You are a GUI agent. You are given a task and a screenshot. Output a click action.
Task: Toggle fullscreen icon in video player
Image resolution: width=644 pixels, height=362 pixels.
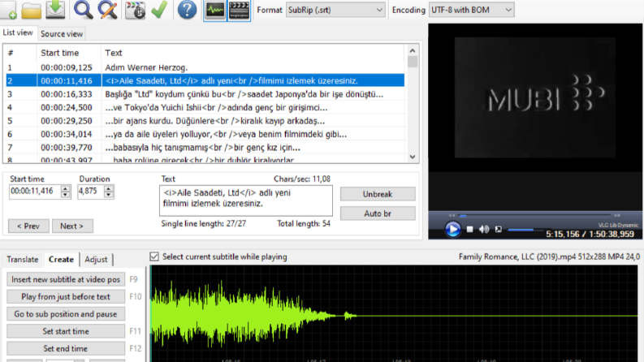coord(498,229)
